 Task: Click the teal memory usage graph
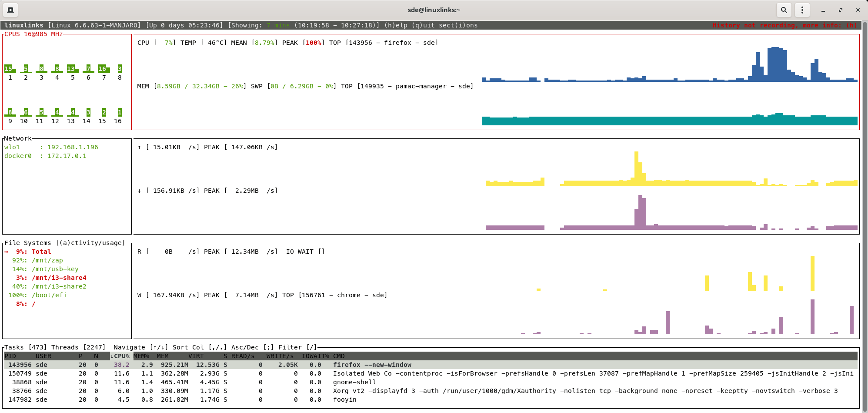pos(670,120)
